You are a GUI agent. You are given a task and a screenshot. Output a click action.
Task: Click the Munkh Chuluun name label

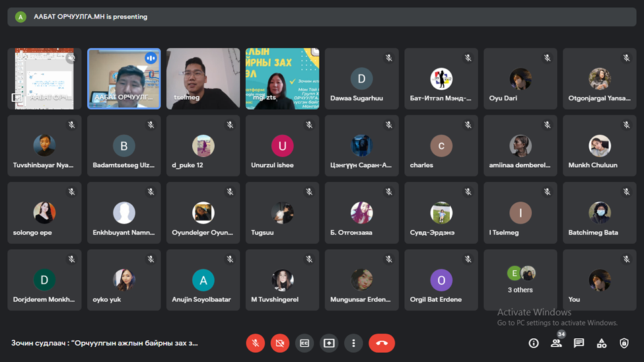[592, 165]
